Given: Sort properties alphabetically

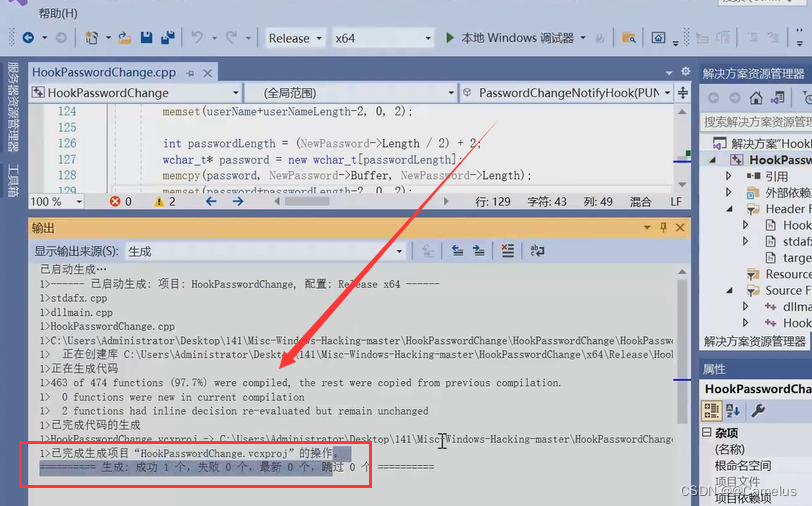Looking at the screenshot, I should click(733, 411).
